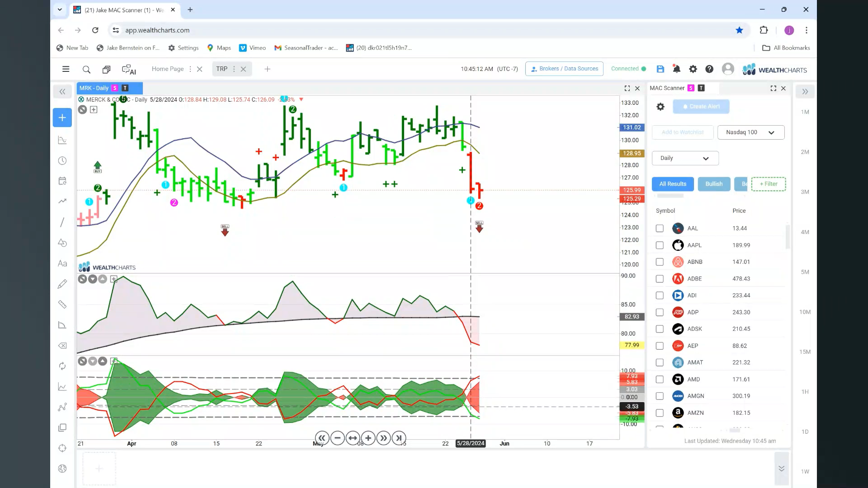Save workspace with the blue floppy icon
The height and width of the screenshot is (488, 868).
click(x=660, y=69)
